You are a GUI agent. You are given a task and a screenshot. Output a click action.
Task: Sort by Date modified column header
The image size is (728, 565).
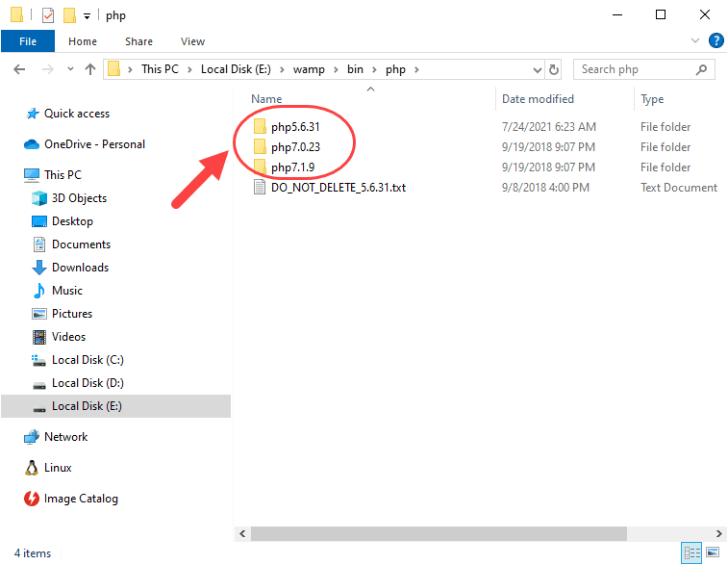click(539, 99)
